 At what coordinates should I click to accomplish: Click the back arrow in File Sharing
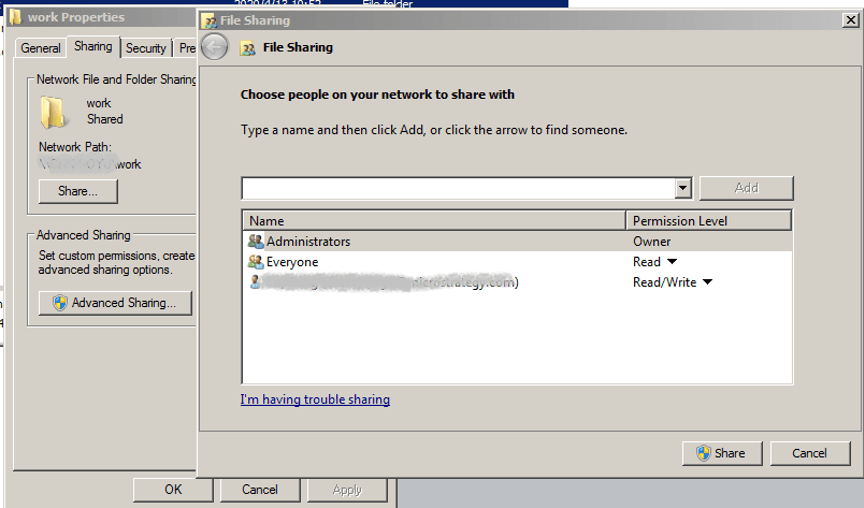[214, 47]
